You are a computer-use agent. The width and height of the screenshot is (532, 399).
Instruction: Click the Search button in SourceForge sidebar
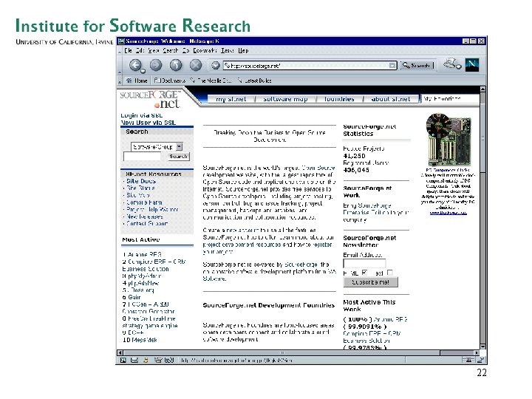coord(179,157)
